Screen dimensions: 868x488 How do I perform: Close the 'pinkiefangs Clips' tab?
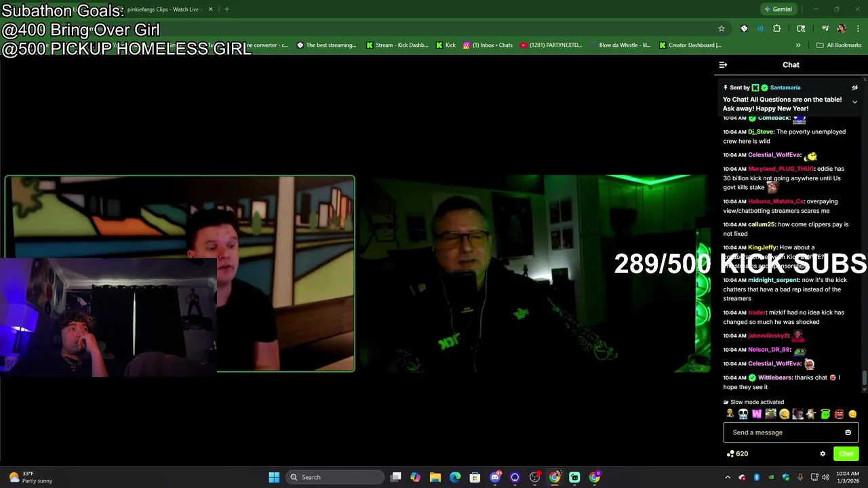coord(210,9)
